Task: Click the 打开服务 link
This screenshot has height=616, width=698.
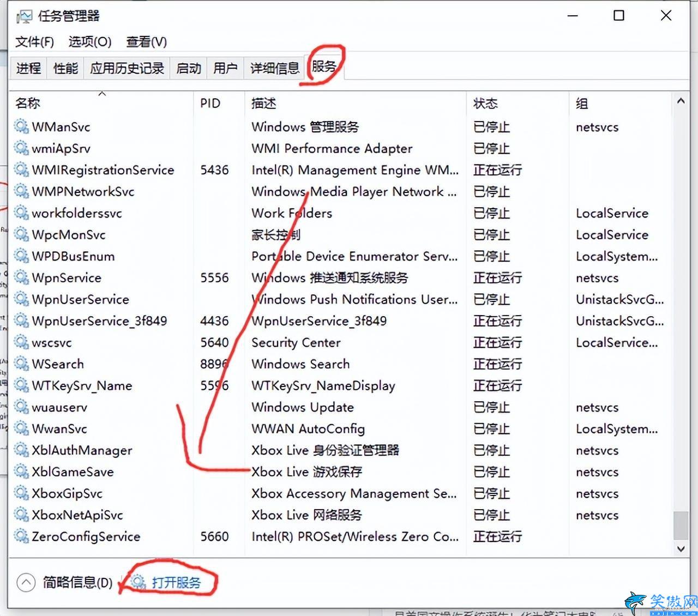Action: coord(176,582)
